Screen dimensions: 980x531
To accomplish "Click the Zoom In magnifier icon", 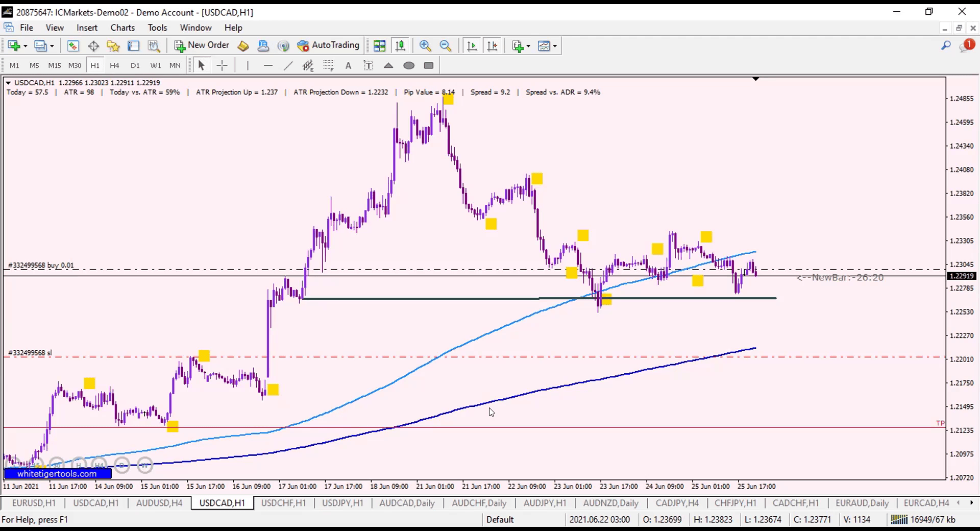I will coord(425,46).
